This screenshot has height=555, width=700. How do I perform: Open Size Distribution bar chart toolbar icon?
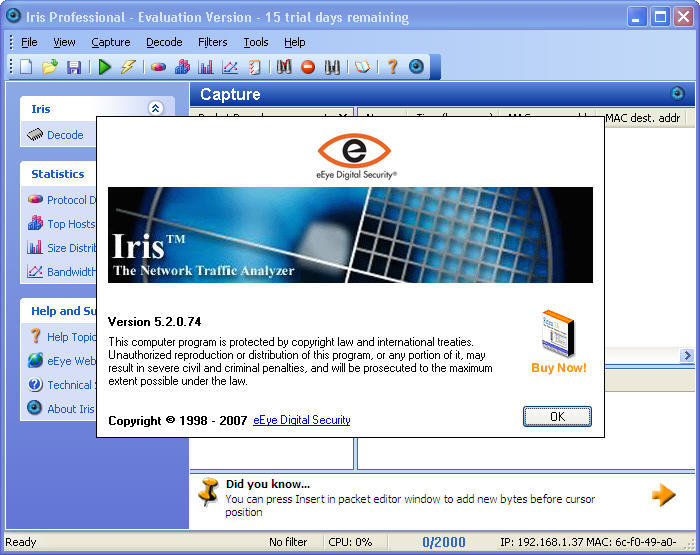(206, 67)
